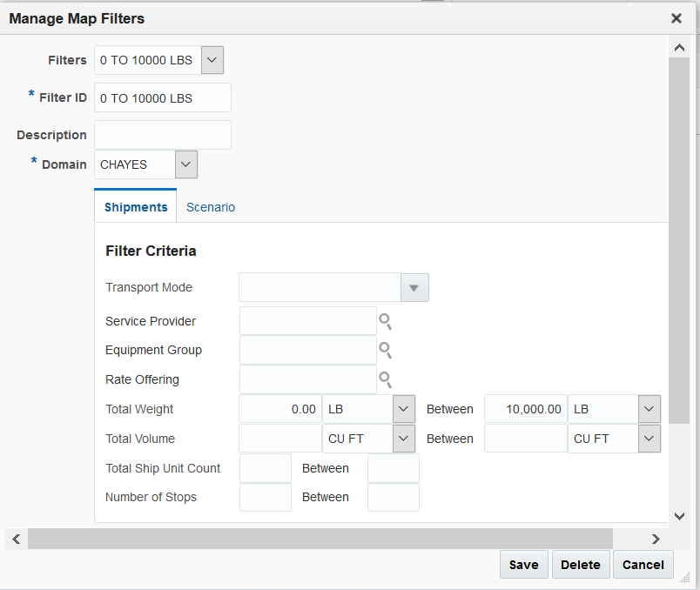Open the second Total Volume CU FT dropdown
This screenshot has width=700, height=590.
649,439
